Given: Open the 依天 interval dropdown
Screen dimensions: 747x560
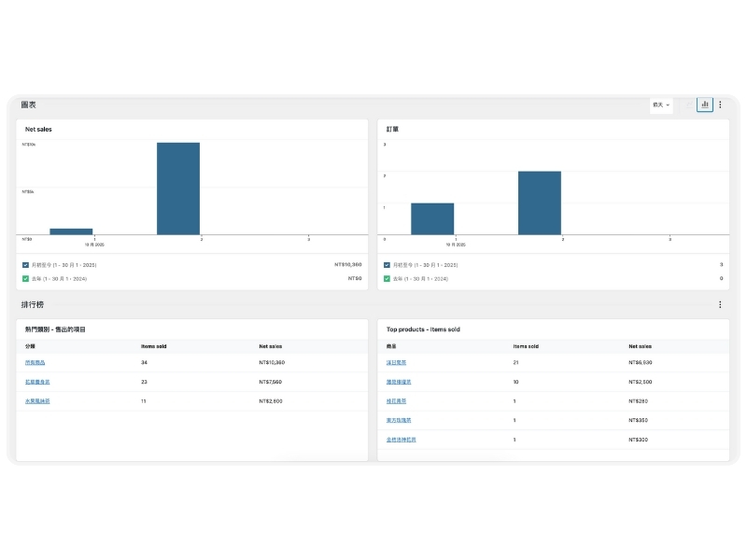Looking at the screenshot, I should pyautogui.click(x=661, y=105).
